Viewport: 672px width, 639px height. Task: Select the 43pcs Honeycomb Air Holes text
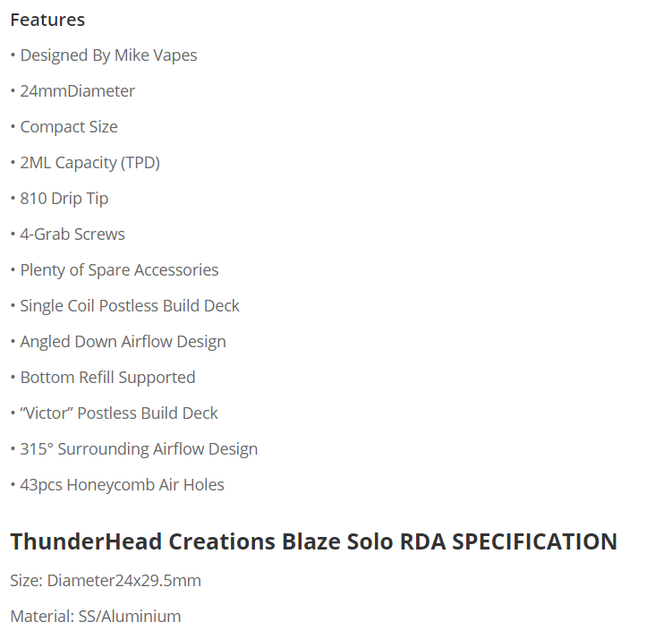122,485
